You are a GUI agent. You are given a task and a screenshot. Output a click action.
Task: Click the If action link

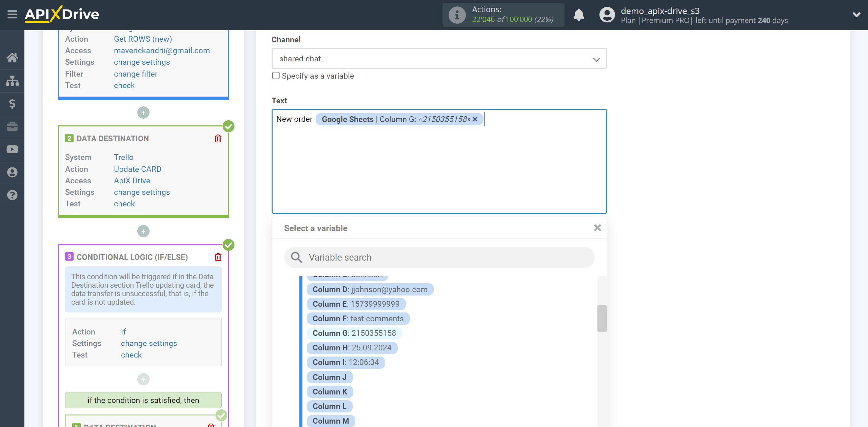[x=123, y=332]
